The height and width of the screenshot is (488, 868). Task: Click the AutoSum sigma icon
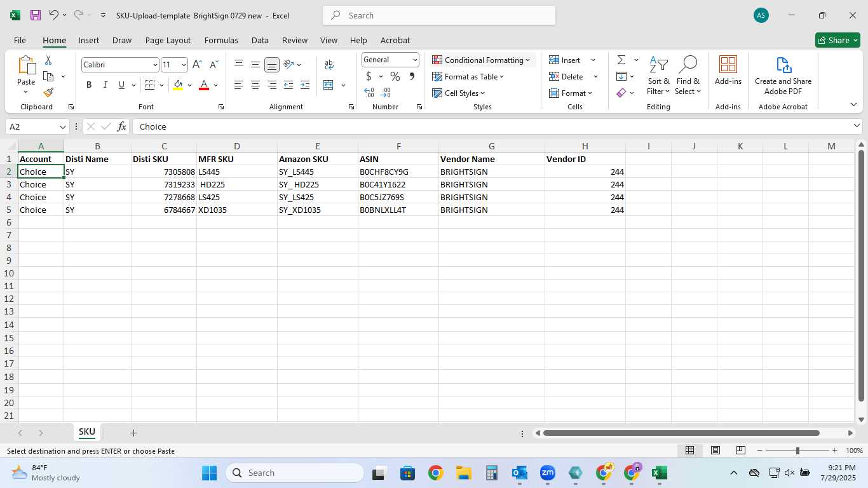tap(621, 60)
